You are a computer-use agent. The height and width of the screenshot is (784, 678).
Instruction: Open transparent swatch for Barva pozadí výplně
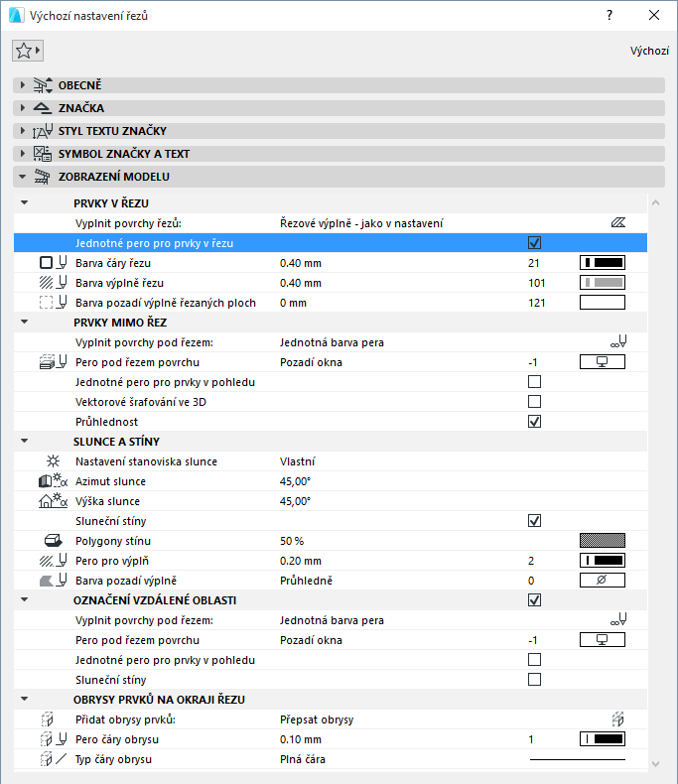point(602,580)
